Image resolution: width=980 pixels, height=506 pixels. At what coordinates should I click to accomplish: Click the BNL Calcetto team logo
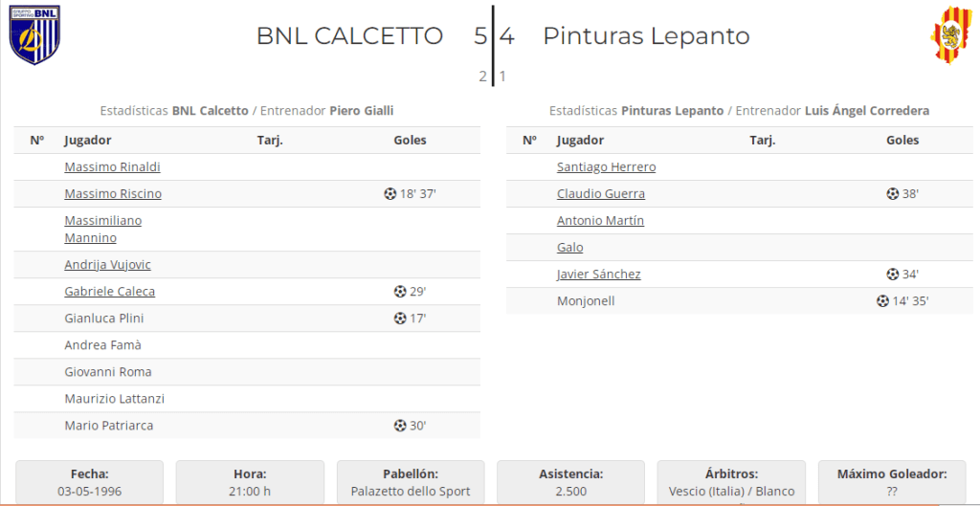pos(34,36)
